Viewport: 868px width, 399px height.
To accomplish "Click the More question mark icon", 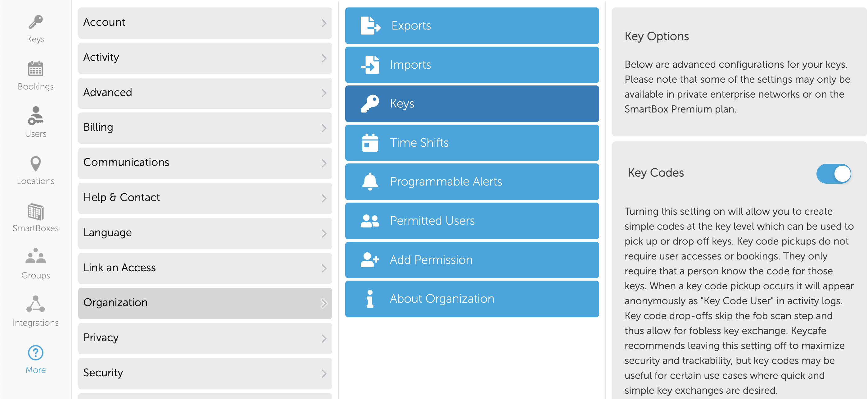I will pyautogui.click(x=35, y=353).
